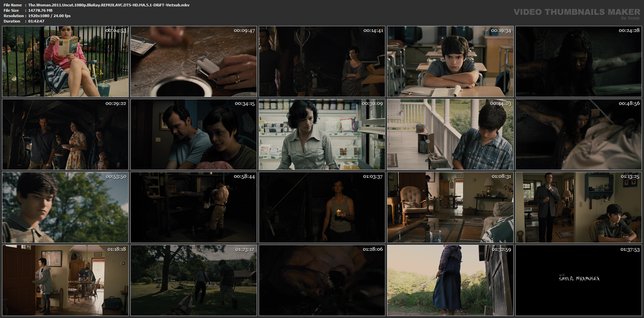This screenshot has width=644, height=318.
Task: Open the thumbnail at 00:19:34
Action: click(x=450, y=62)
